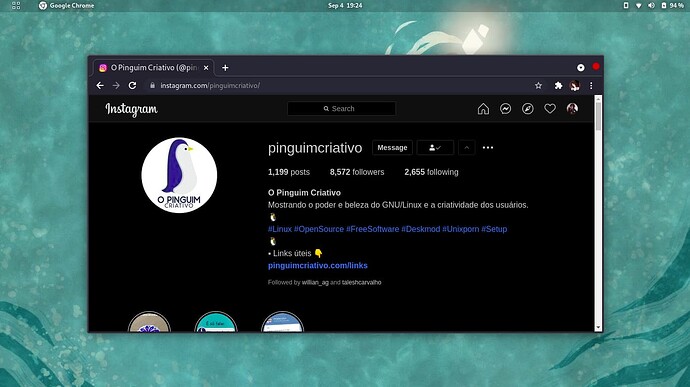Viewport: 690px width, 387px height.
Task: Click the pinguimcriativo username heading
Action: 315,148
